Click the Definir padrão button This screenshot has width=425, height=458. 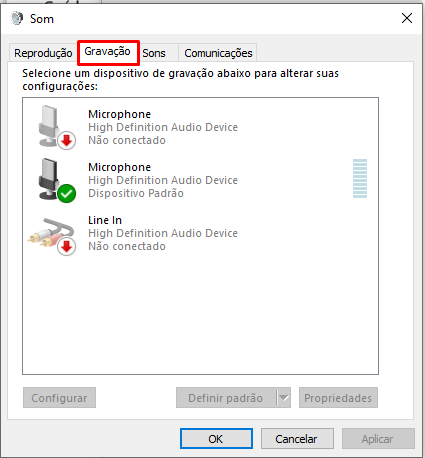226,398
